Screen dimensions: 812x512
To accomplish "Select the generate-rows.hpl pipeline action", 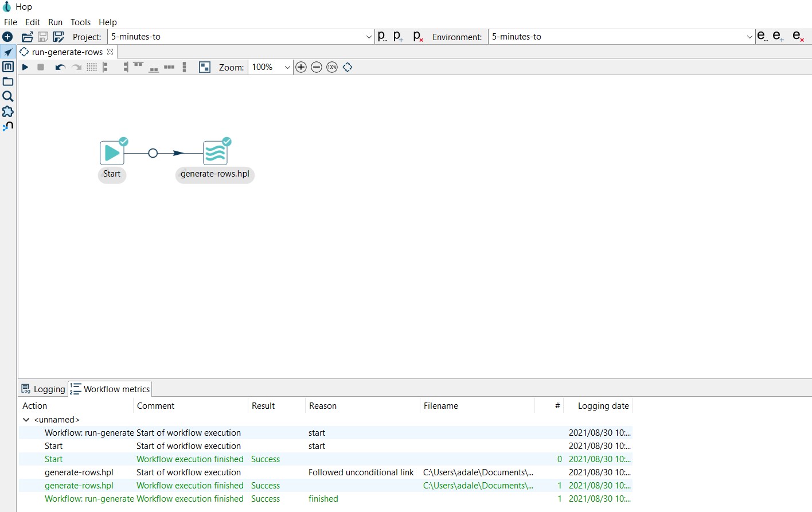I will pos(215,153).
